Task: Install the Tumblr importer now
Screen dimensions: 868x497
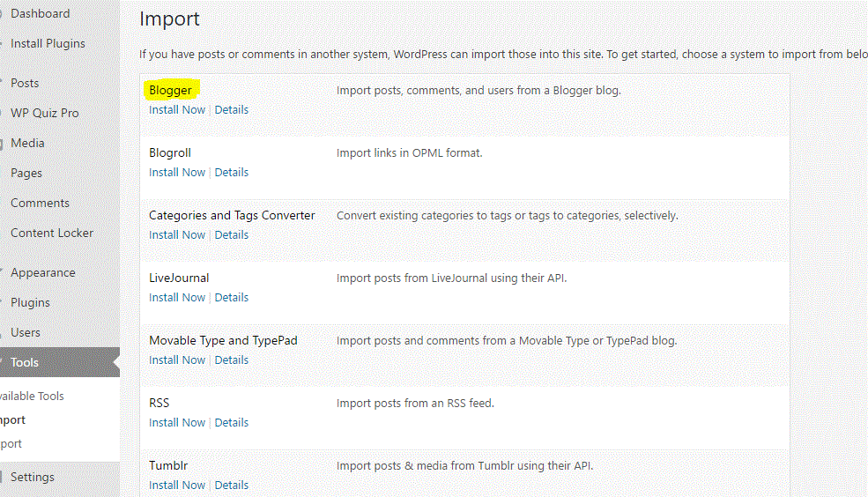Action: coord(177,485)
